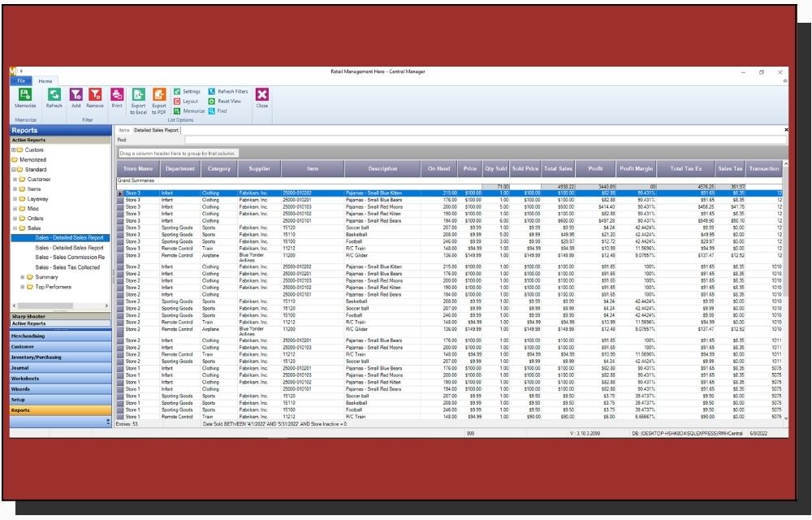Viewport: 812px width, 520px height.
Task: Sort by Department column header
Action: (180, 169)
